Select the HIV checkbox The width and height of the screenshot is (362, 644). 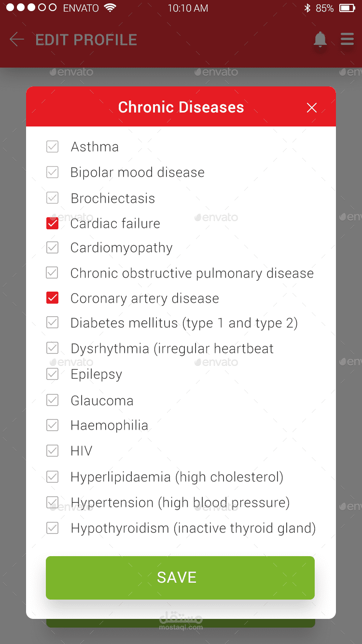tap(53, 451)
